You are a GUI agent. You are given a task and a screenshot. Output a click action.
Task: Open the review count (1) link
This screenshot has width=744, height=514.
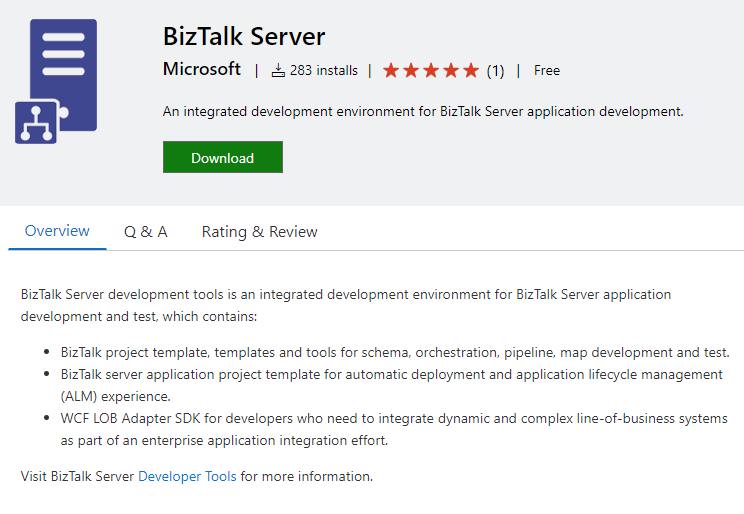coord(496,71)
